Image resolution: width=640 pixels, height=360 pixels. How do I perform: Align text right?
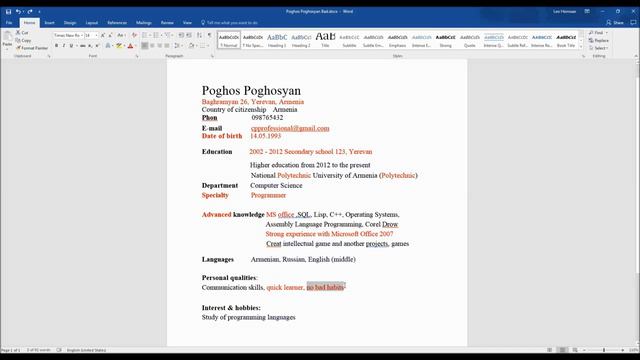160,46
